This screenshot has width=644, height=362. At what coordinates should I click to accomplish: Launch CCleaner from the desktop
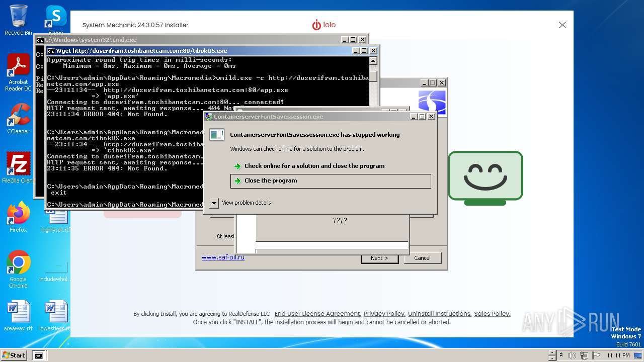point(18,119)
